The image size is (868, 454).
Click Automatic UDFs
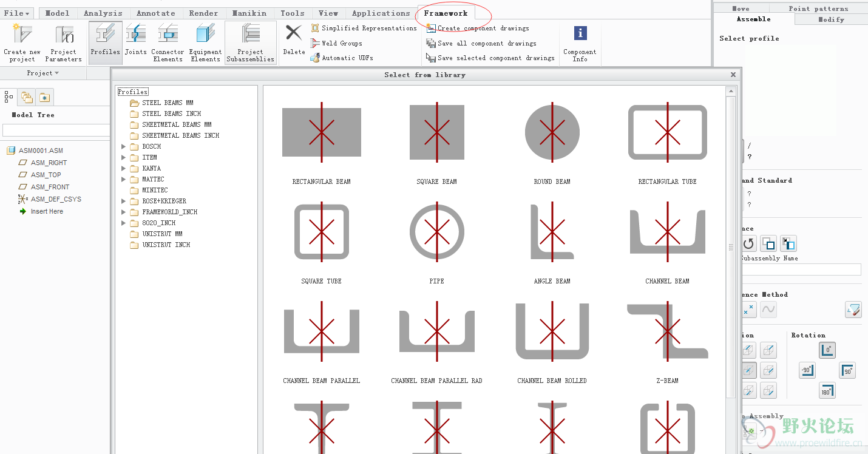pyautogui.click(x=342, y=58)
